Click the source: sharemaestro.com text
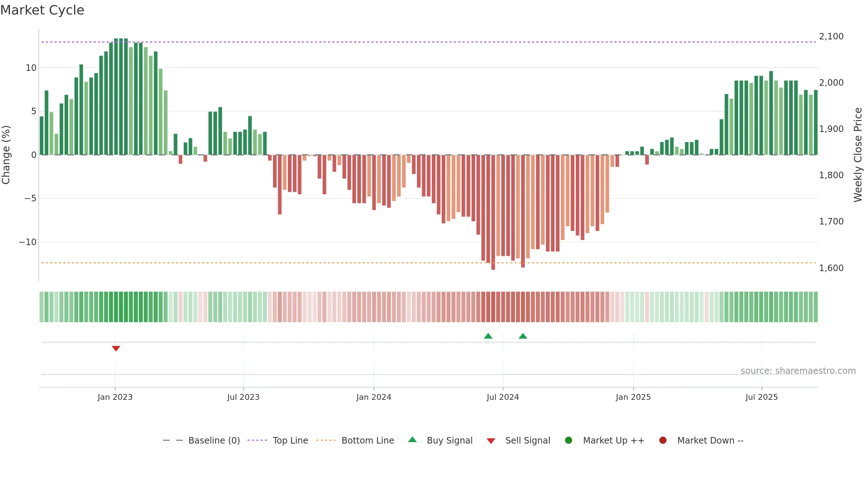The image size is (868, 488). pyautogui.click(x=798, y=371)
